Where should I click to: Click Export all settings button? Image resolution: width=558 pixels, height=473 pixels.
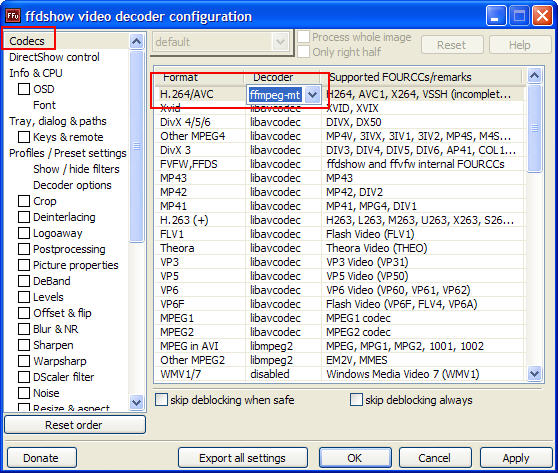tap(242, 458)
